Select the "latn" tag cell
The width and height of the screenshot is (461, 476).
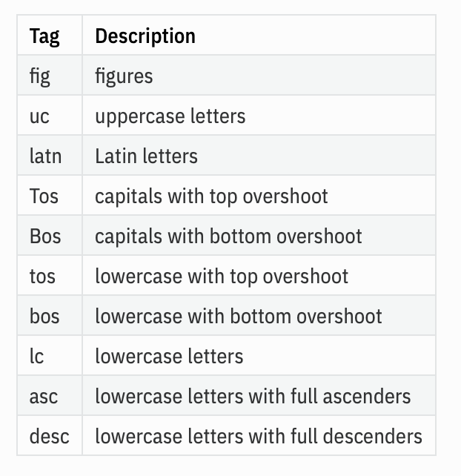coord(44,156)
